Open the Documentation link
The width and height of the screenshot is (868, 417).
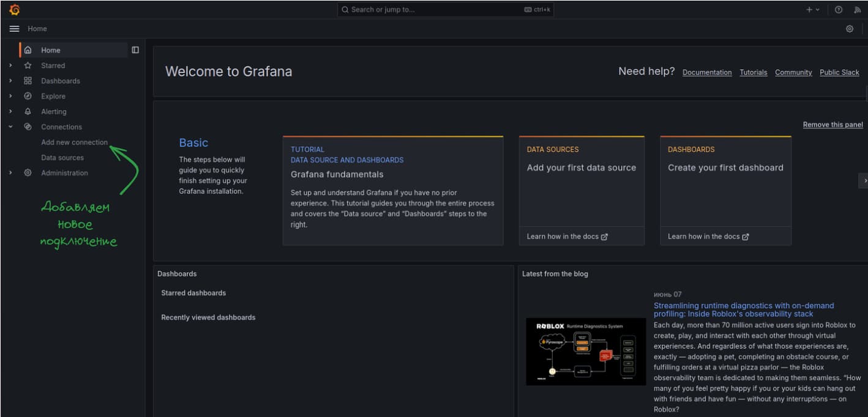click(x=707, y=72)
